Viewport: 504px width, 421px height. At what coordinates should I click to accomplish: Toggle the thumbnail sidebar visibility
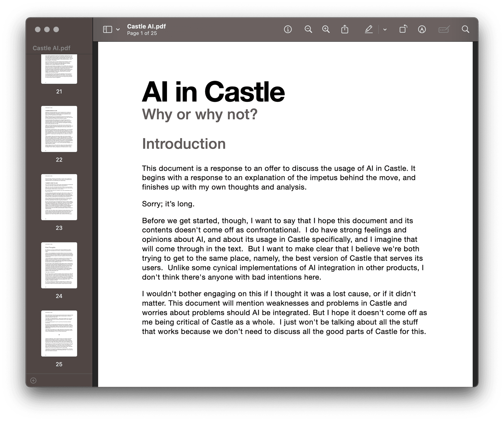pyautogui.click(x=107, y=29)
